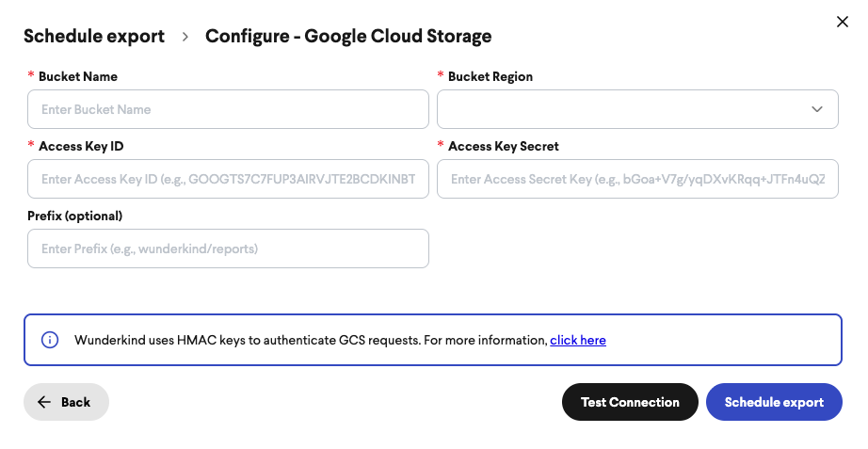Close the configure dialog with X icon

tap(842, 22)
